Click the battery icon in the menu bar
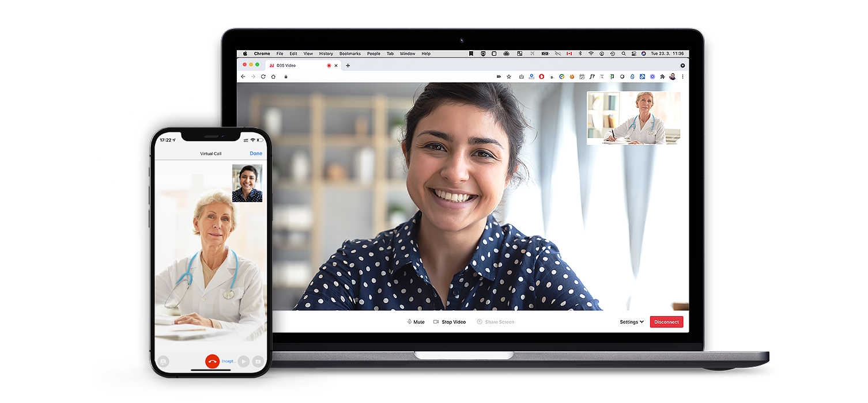The image size is (868, 403). click(x=545, y=54)
